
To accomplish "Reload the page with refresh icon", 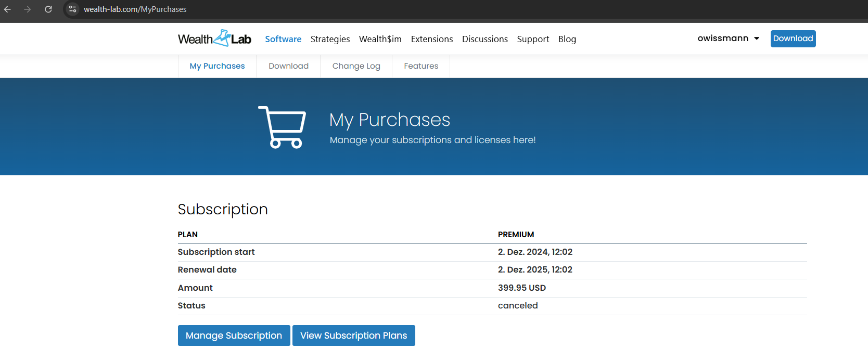I will click(48, 9).
